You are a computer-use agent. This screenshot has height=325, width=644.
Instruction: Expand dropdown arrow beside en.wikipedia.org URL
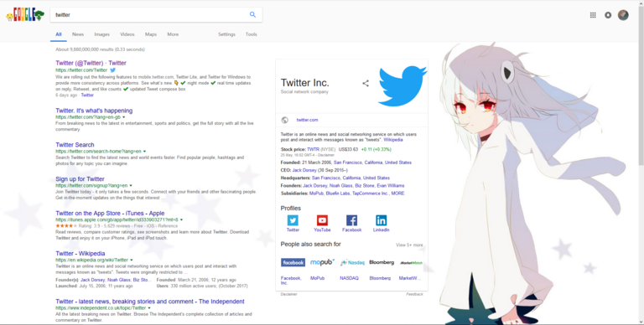[132, 261]
